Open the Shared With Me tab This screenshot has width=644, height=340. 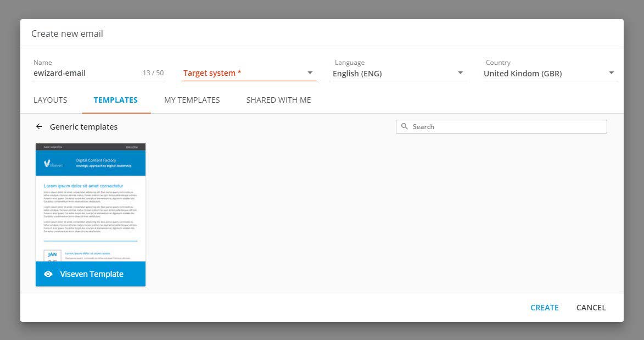(278, 100)
